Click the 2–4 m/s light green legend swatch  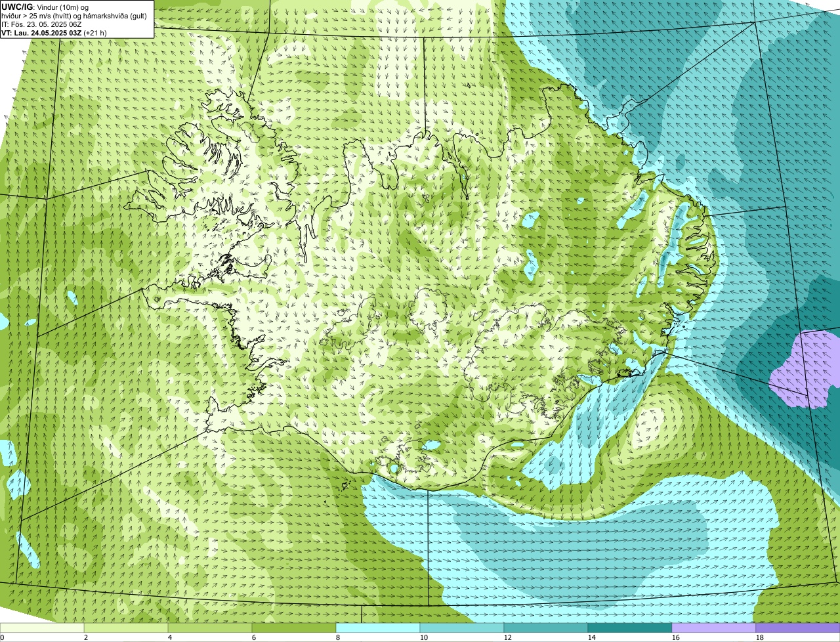tap(126, 628)
